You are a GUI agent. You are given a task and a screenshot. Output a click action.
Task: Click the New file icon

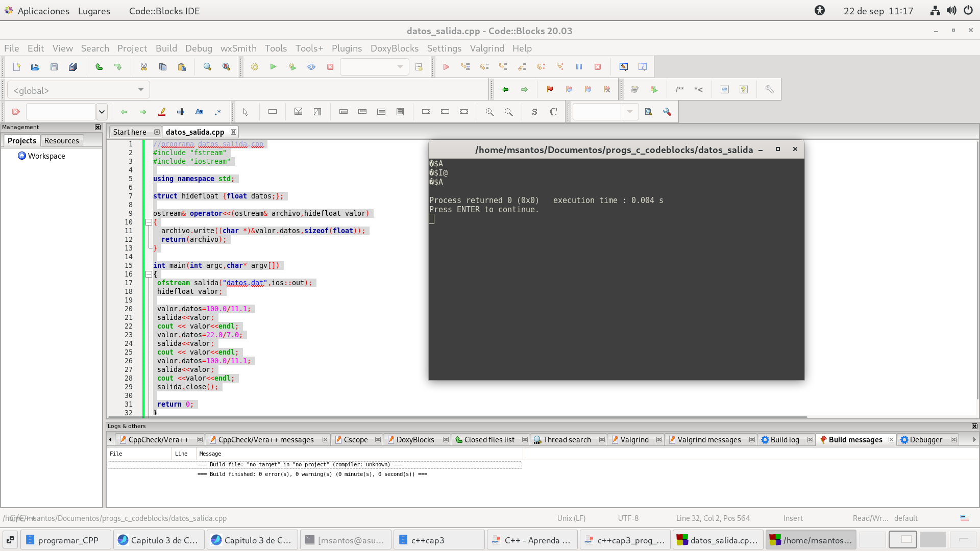(x=16, y=67)
